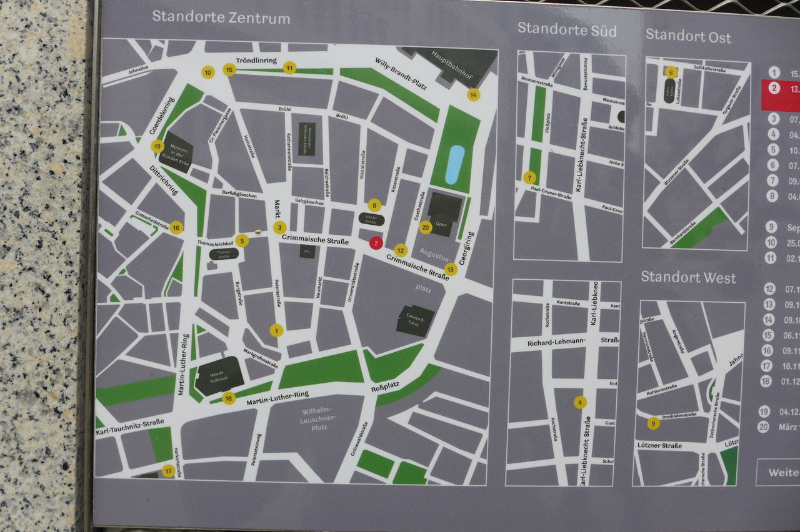Viewport: 800px width, 532px height.
Task: Tap the red map marker 2
Action: [x=376, y=243]
